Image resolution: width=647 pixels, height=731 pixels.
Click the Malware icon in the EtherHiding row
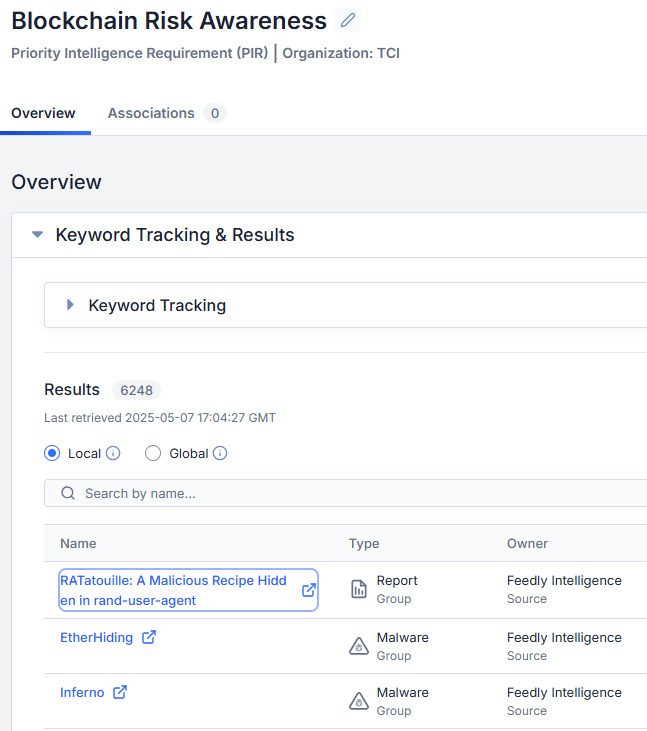(359, 646)
